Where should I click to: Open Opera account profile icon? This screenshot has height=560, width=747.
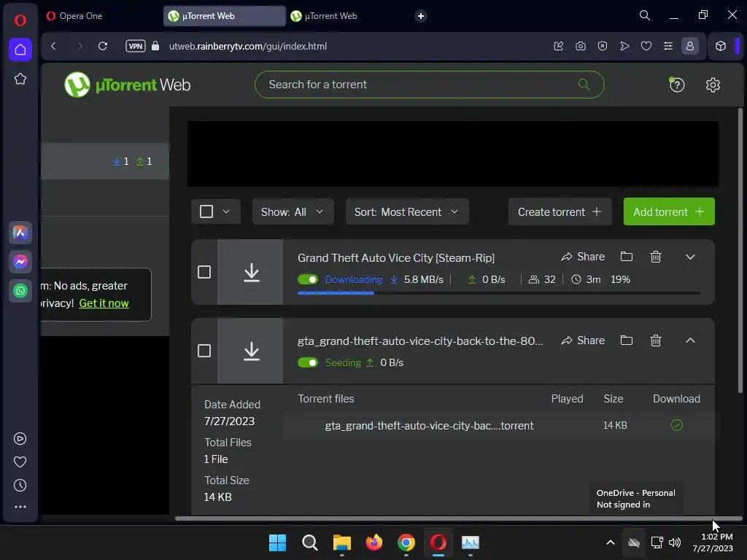690,46
